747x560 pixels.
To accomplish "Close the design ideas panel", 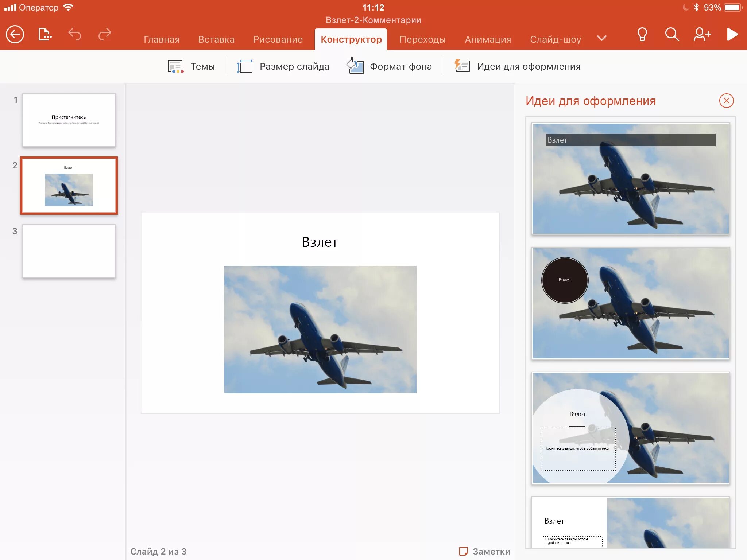I will point(726,101).
